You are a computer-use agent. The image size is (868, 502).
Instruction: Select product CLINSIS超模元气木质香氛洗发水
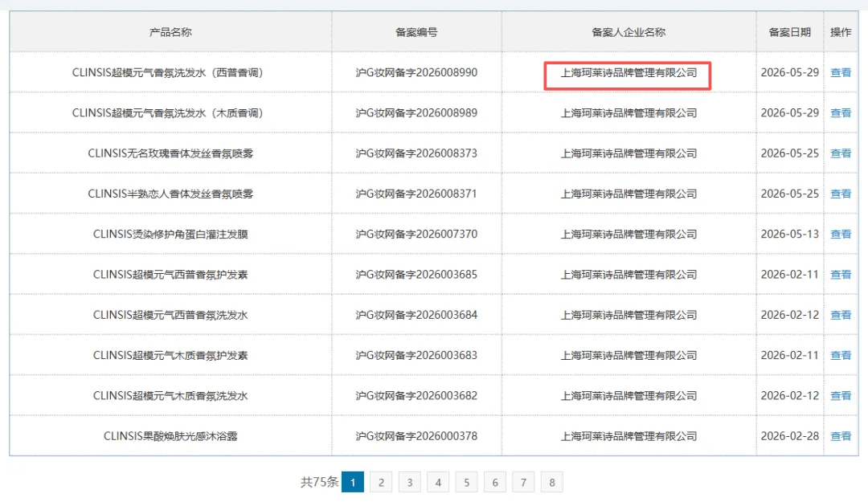(x=170, y=396)
